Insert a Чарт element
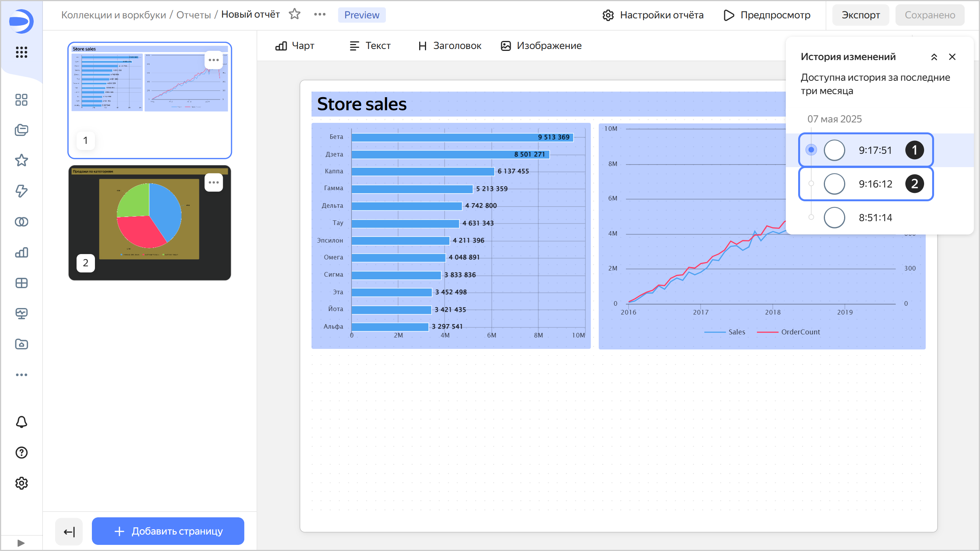 pos(295,46)
